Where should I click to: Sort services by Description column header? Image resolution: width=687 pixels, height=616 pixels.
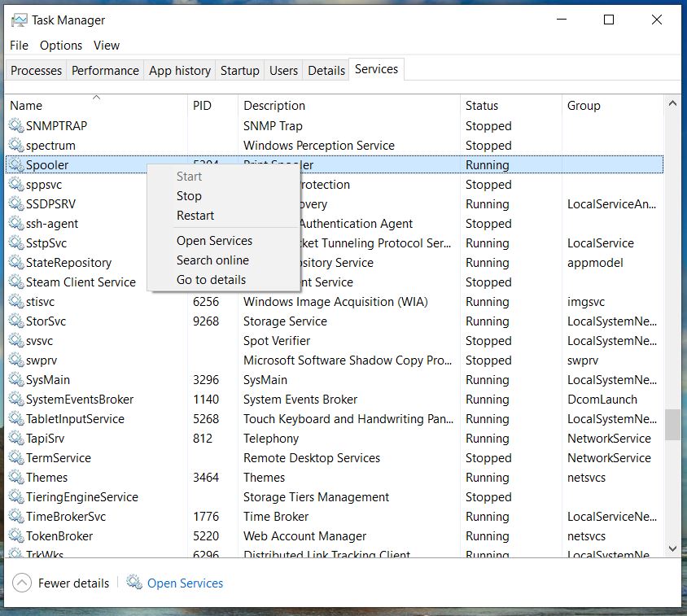click(x=349, y=105)
